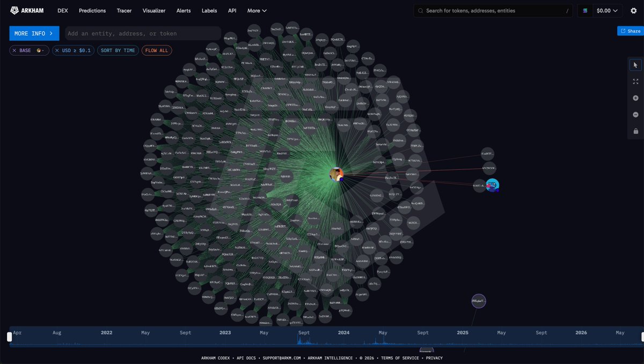Open the Arkham logo home link
This screenshot has width=644, height=364.
click(x=27, y=10)
